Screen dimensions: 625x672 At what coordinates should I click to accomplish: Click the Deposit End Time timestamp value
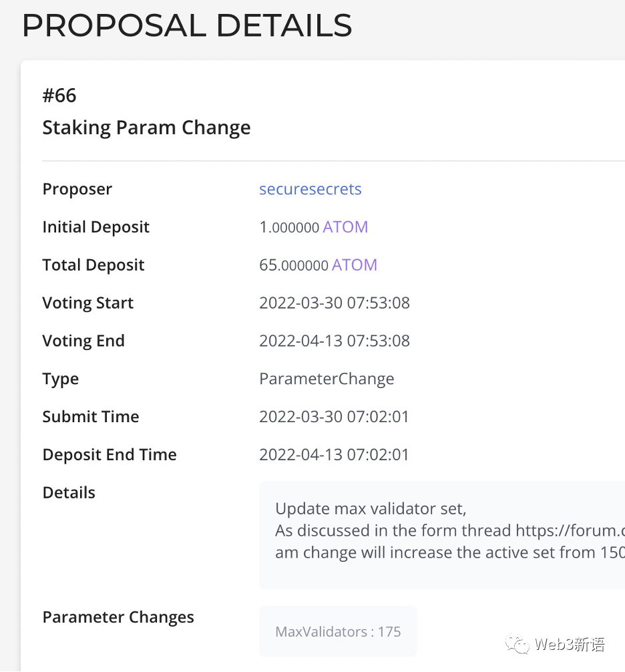[x=334, y=455]
